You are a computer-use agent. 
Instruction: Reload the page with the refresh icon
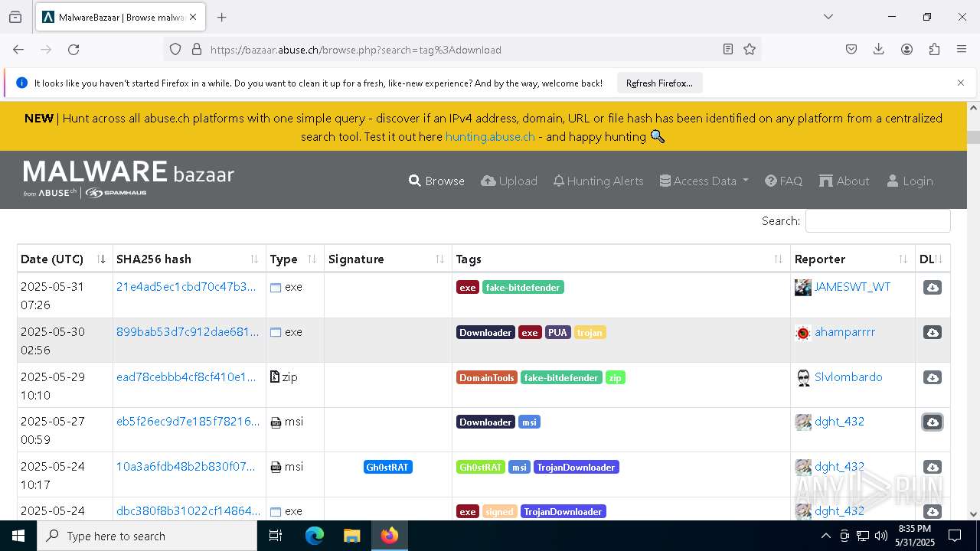point(73,50)
